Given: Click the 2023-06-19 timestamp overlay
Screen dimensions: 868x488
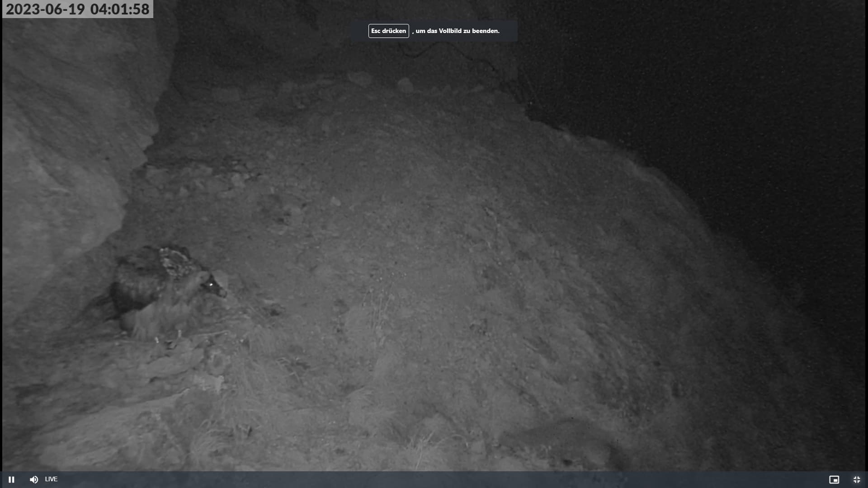Looking at the screenshot, I should (x=45, y=9).
